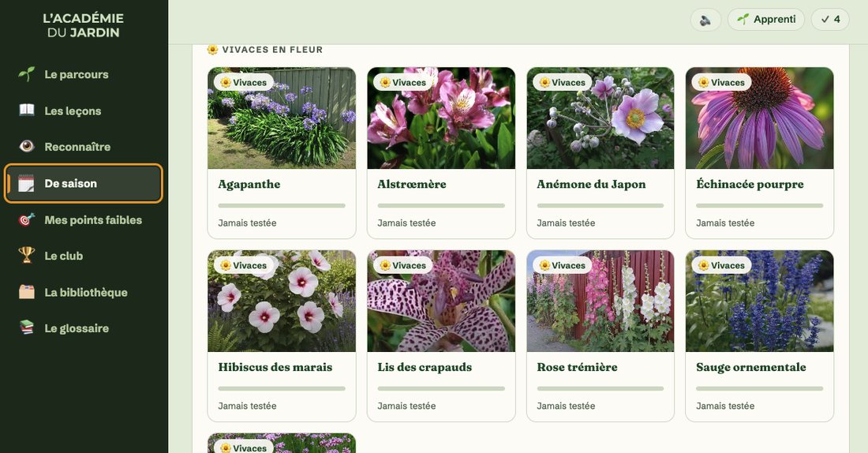868x453 pixels.
Task: Click the trophy icon beside Le club
Action: click(27, 256)
